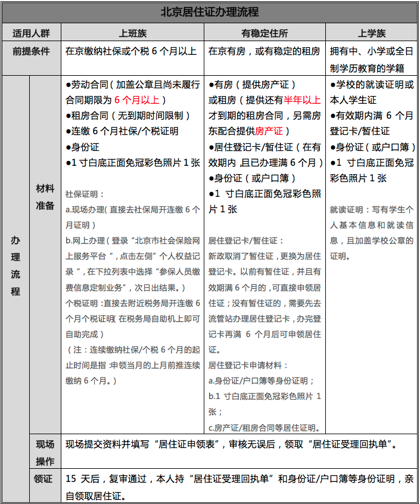Select the 在京有房，或有稳定的租房 cell

(x=264, y=51)
